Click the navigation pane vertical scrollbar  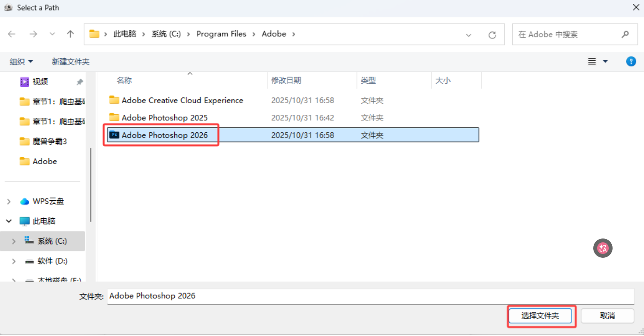[90, 185]
